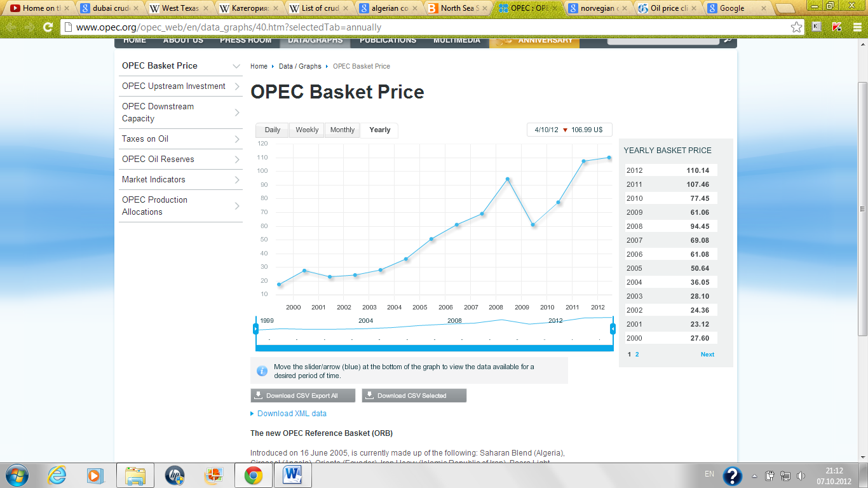
Task: Grab the right blue range slider handle
Action: [x=613, y=329]
